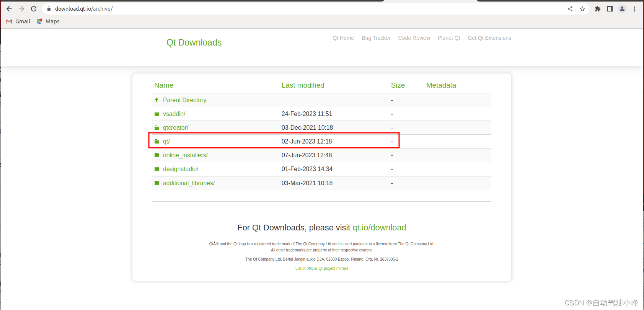Toggle the browser side panel icon
The height and width of the screenshot is (310, 644).
point(610,9)
